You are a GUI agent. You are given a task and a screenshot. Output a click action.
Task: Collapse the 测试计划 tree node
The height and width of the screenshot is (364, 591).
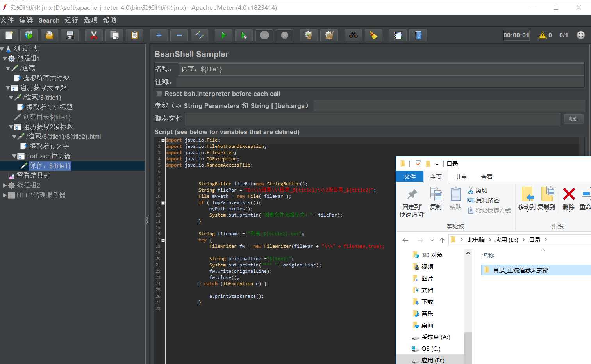coord(2,49)
